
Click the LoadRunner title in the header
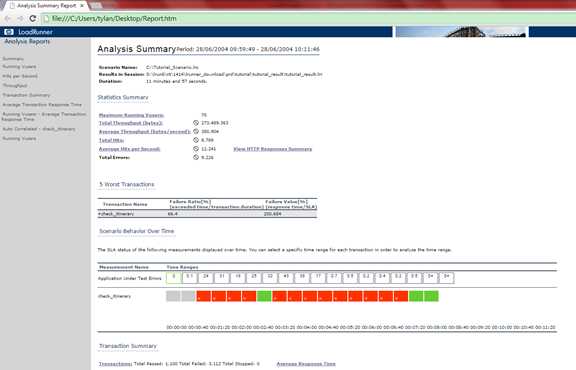(x=35, y=32)
